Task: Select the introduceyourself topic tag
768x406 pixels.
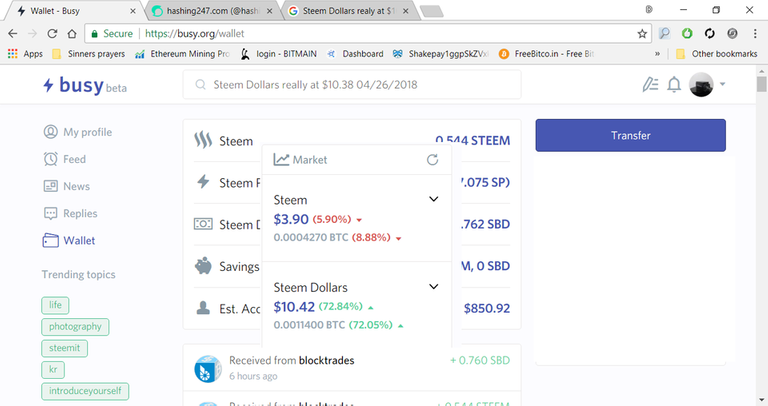Action: [85, 391]
